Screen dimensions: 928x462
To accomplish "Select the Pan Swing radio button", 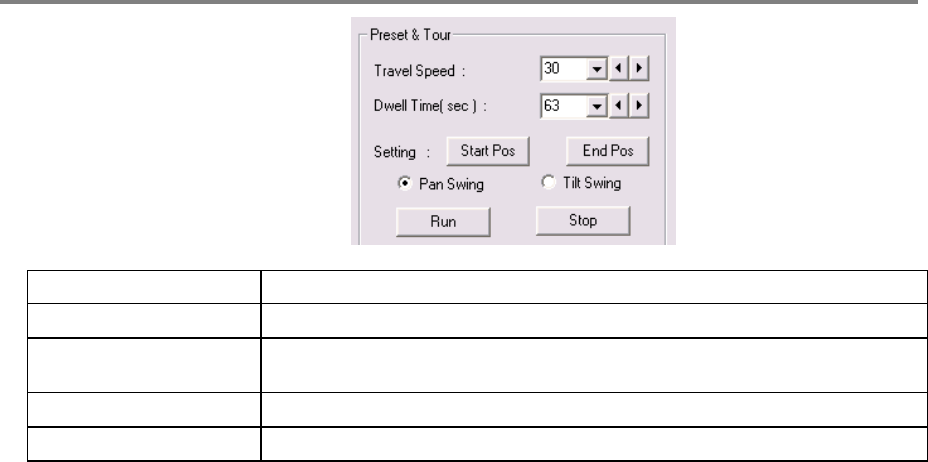I will point(403,183).
